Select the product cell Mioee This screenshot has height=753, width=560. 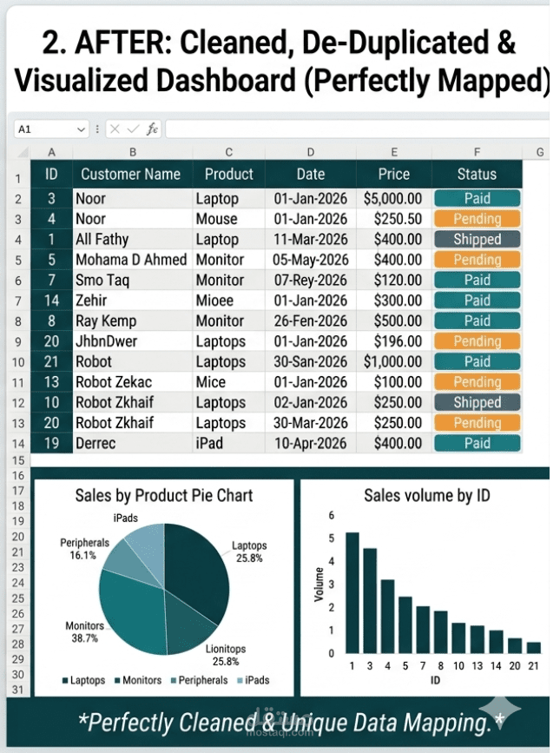click(x=229, y=301)
